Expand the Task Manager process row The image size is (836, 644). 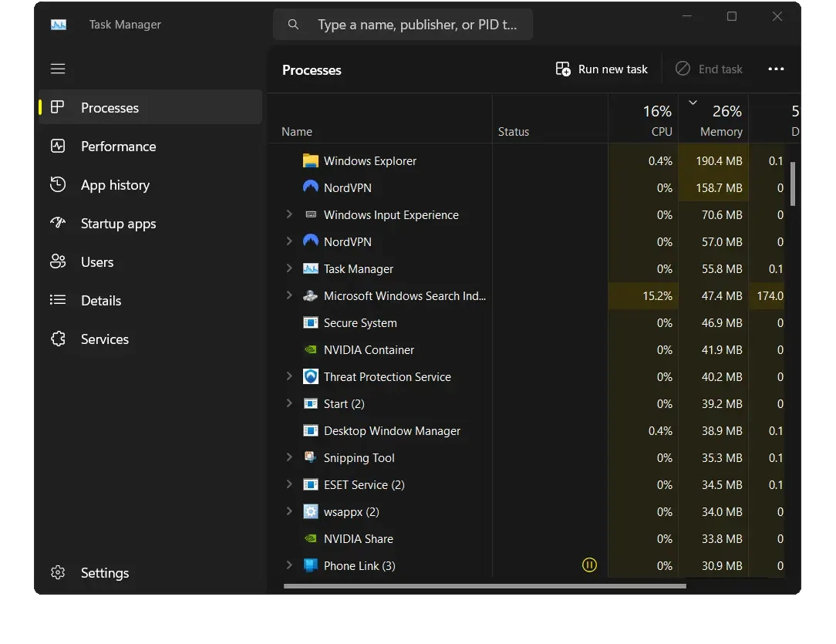(x=289, y=268)
